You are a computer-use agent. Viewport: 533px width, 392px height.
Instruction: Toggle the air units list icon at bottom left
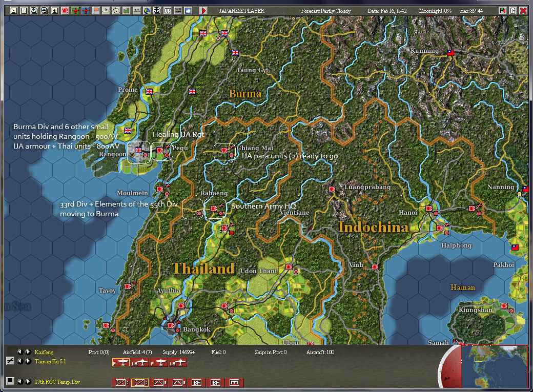click(10, 361)
